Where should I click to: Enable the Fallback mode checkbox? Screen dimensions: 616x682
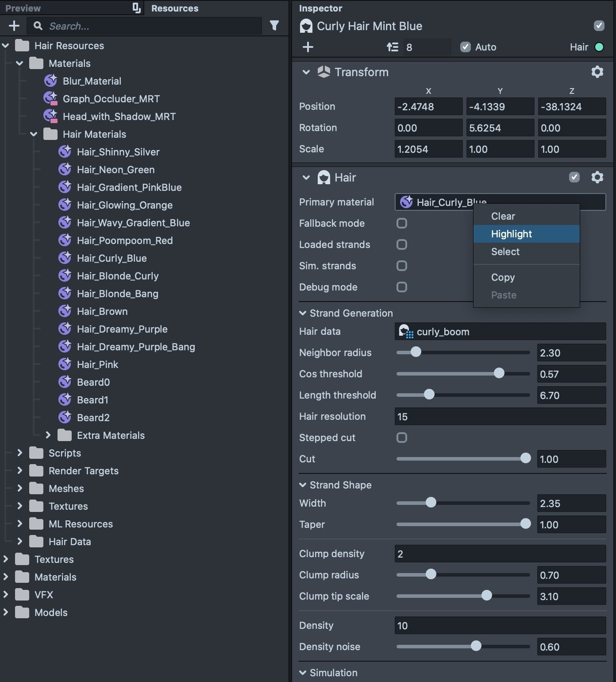[402, 223]
